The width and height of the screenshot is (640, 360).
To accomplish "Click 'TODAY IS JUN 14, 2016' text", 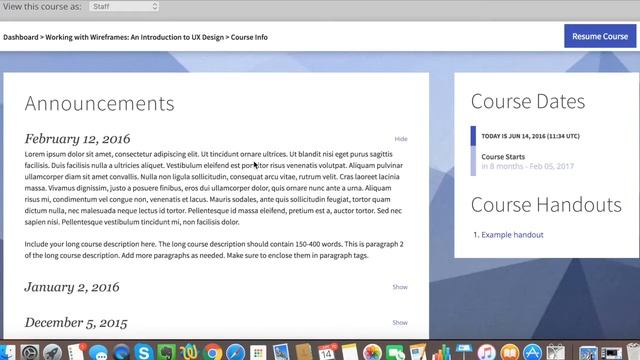I will [531, 136].
